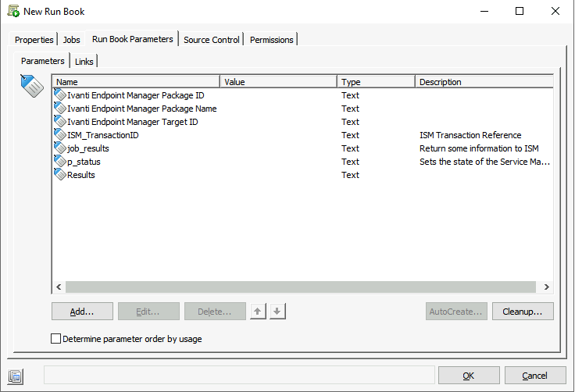Image resolution: width=575 pixels, height=392 pixels.
Task: Click the large blue parameters tag icon
Action: (x=32, y=86)
